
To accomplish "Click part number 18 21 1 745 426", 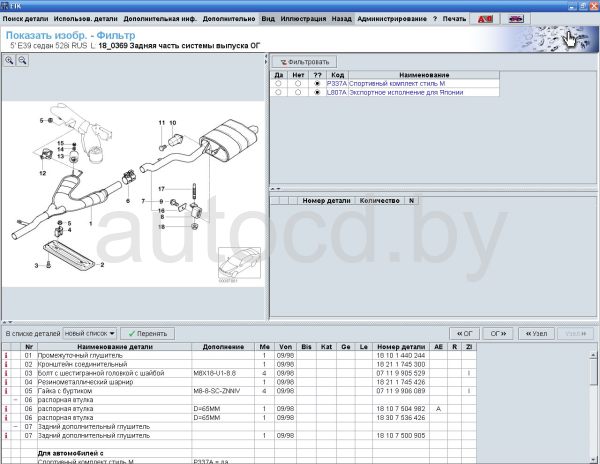I will 401,382.
